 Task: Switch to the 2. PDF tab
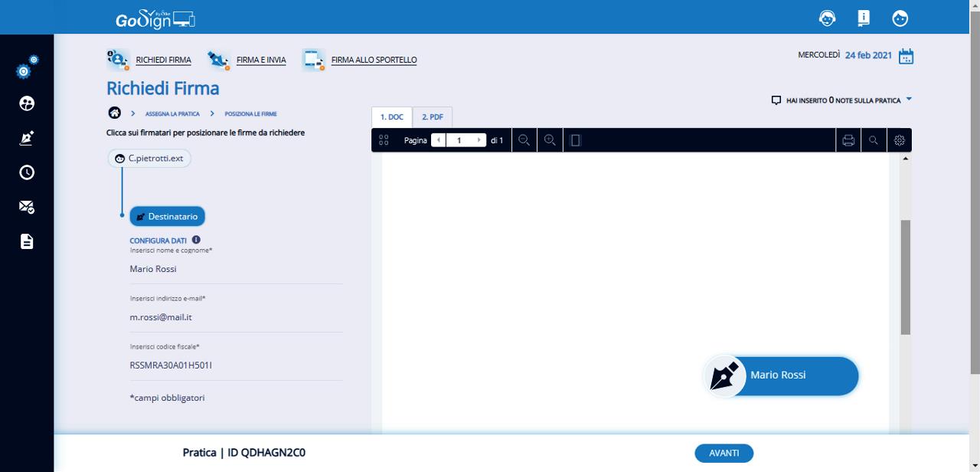(x=433, y=117)
